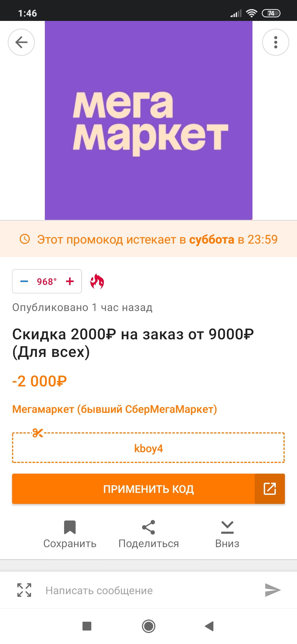Expand the comment box to fullscreen

pyautogui.click(x=24, y=590)
